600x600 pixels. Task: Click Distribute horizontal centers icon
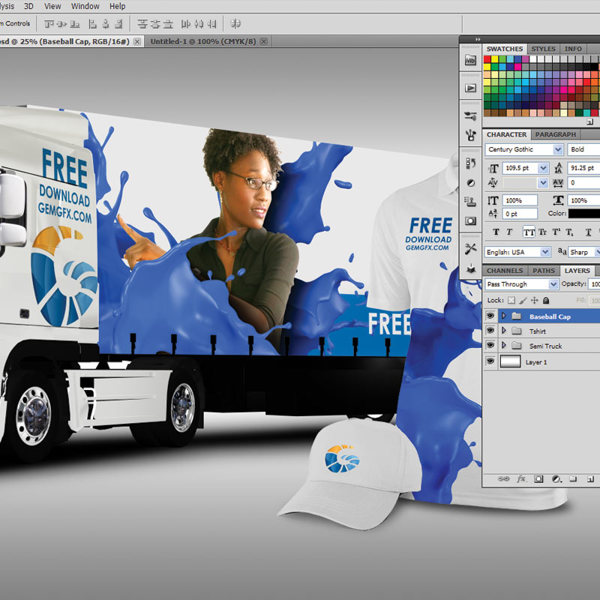tap(199, 24)
